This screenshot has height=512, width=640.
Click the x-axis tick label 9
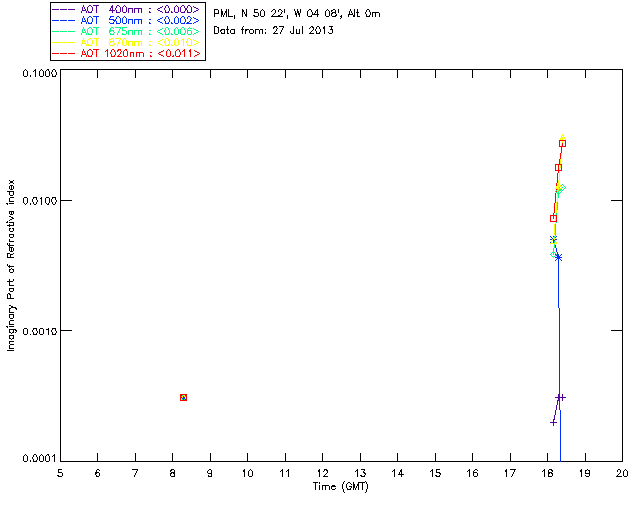tap(210, 474)
